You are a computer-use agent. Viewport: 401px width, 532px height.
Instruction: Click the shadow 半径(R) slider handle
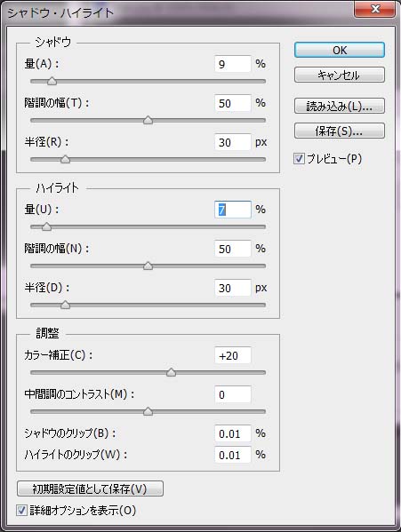[x=65, y=159]
